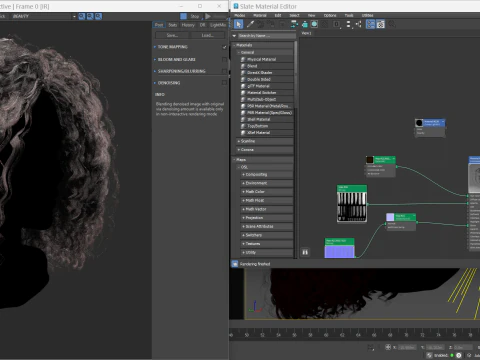
Task: Open the BEAUTY render element dropdown
Action: coord(74,16)
